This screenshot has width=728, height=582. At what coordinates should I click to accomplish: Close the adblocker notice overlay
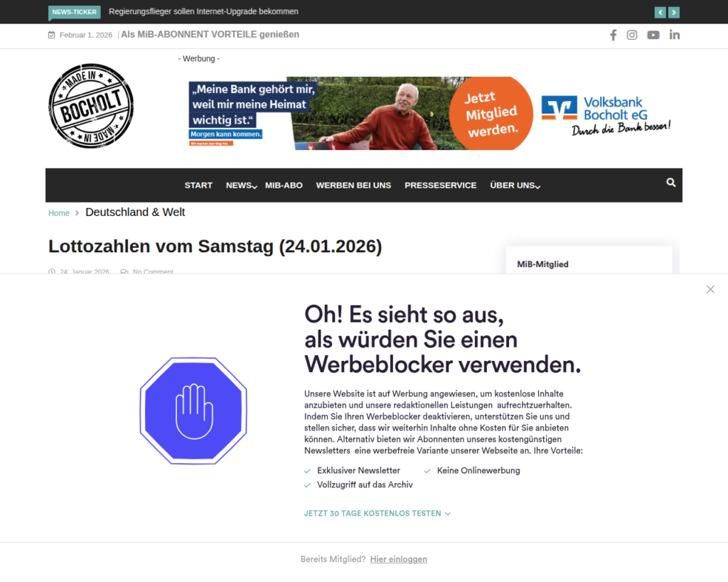click(710, 290)
